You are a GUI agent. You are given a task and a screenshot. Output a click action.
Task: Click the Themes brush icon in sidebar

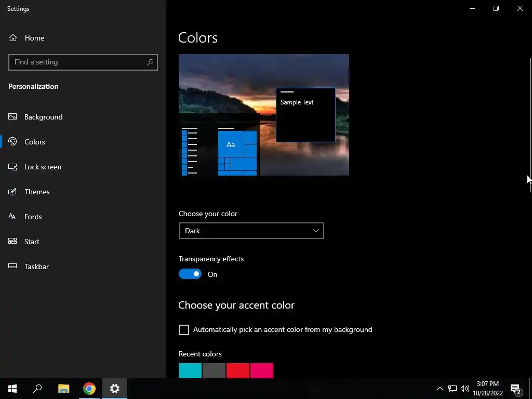click(12, 192)
